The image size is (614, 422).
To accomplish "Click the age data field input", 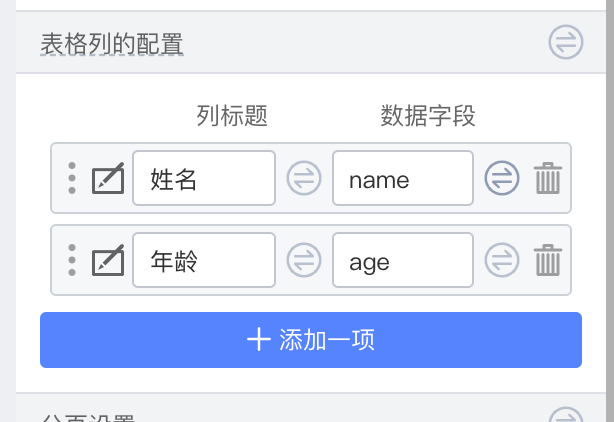I will tap(402, 261).
